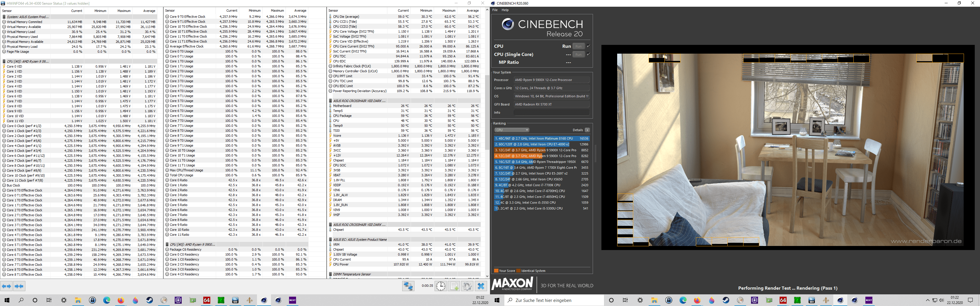Click HWiNFO vertical scrollbar thumb

click(x=487, y=112)
